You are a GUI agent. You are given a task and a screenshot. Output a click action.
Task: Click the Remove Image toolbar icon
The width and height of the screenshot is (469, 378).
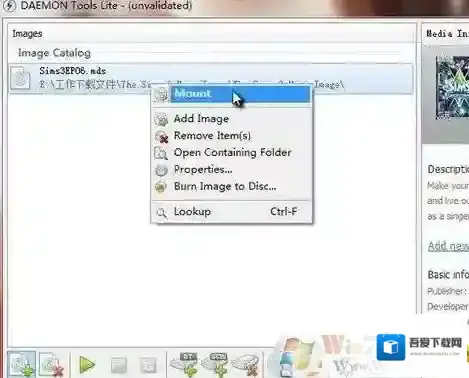tap(52, 364)
